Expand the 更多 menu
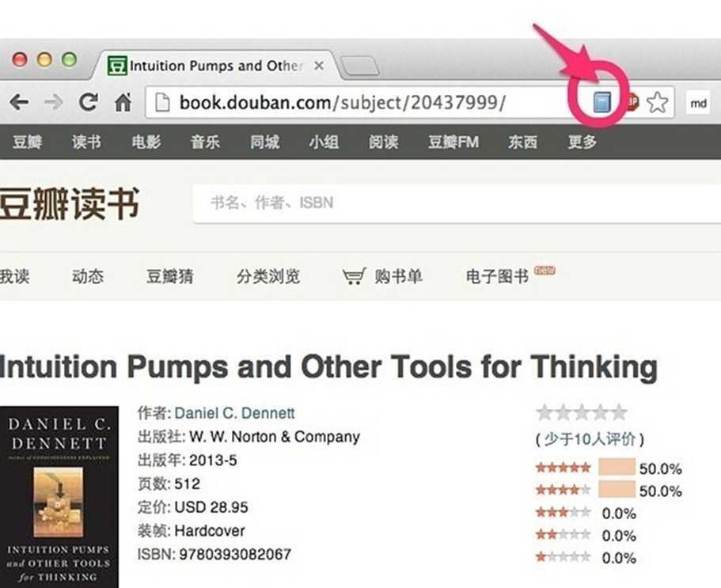Viewport: 721px width, 588px height. [x=582, y=142]
